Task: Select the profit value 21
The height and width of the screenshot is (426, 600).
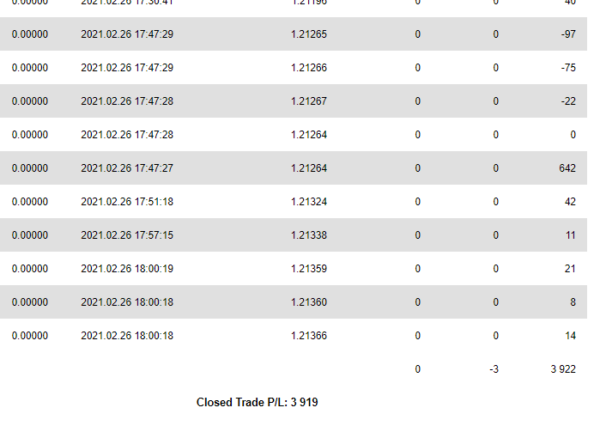Action: pyautogui.click(x=570, y=269)
